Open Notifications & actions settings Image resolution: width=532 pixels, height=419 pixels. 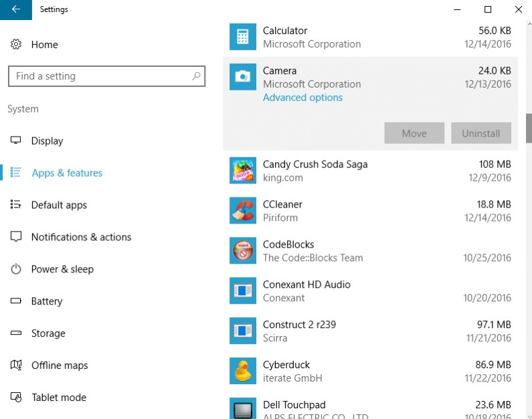tap(81, 238)
